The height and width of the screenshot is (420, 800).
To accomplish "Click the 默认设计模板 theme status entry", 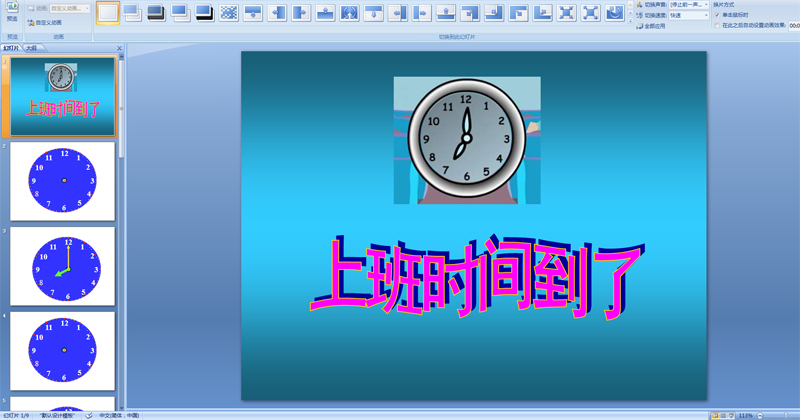I will point(57,416).
